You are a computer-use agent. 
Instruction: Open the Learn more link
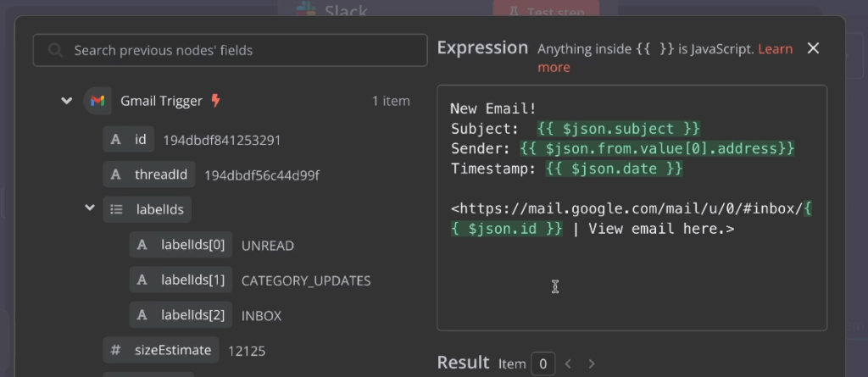[774, 49]
